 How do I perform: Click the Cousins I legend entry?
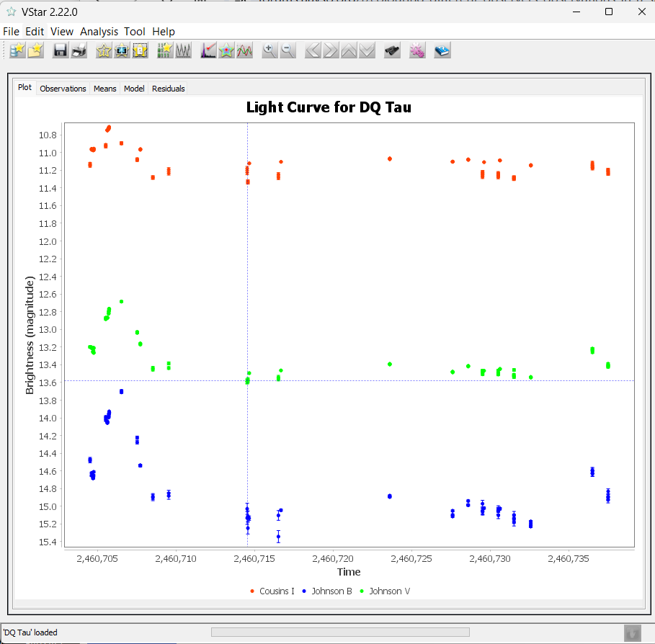(x=272, y=591)
